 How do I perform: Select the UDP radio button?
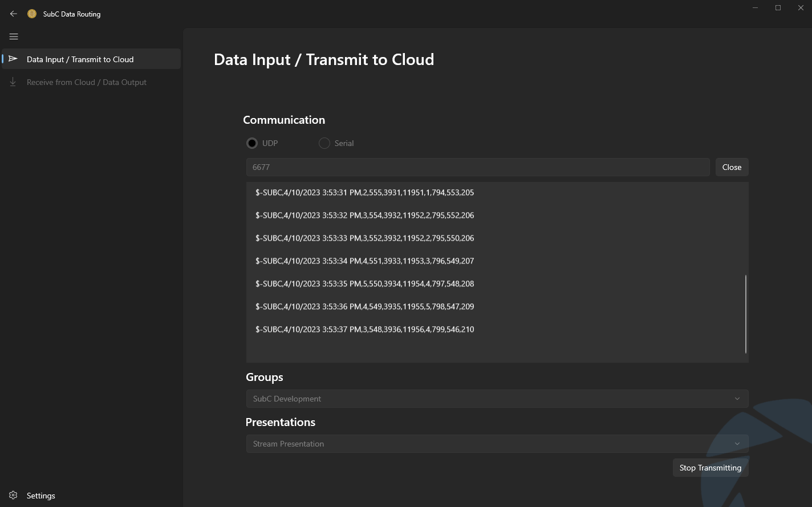252,143
